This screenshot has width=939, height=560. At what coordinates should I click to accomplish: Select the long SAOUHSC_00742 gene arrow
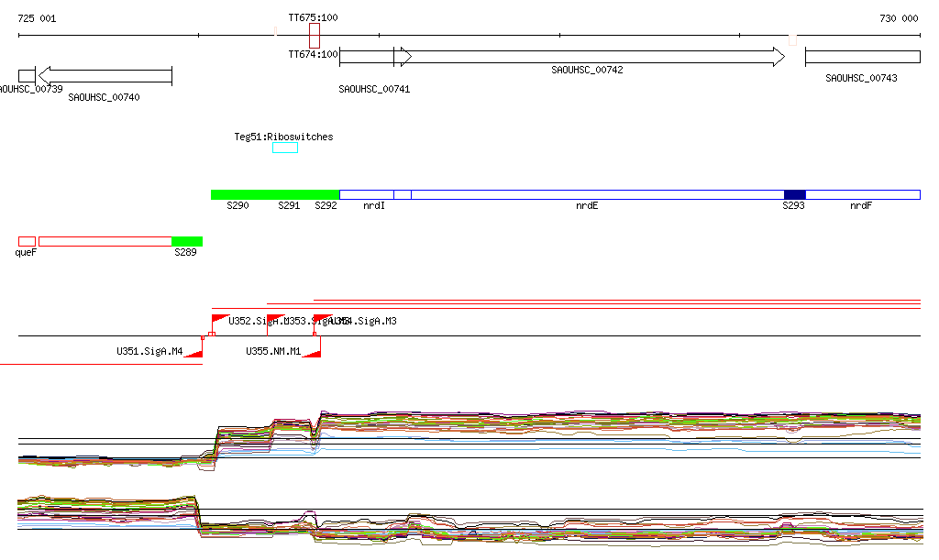pyautogui.click(x=587, y=57)
